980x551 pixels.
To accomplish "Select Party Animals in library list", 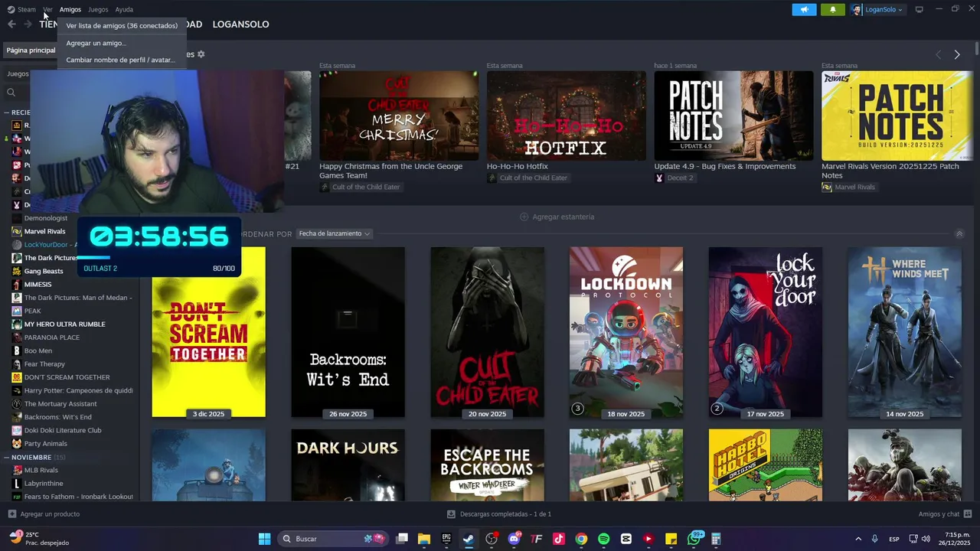I will [46, 443].
